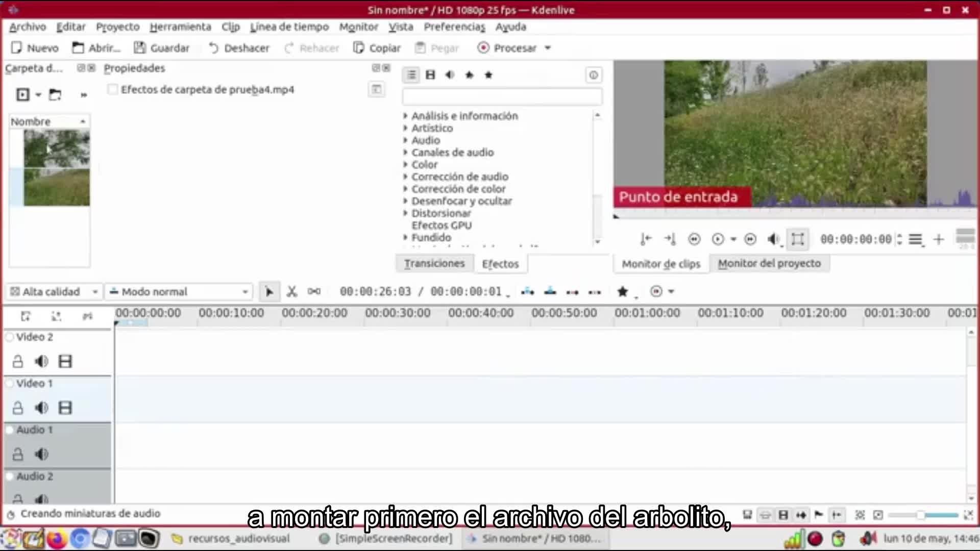The height and width of the screenshot is (551, 980).
Task: Activate the arrow selection tool
Action: pyautogui.click(x=269, y=291)
